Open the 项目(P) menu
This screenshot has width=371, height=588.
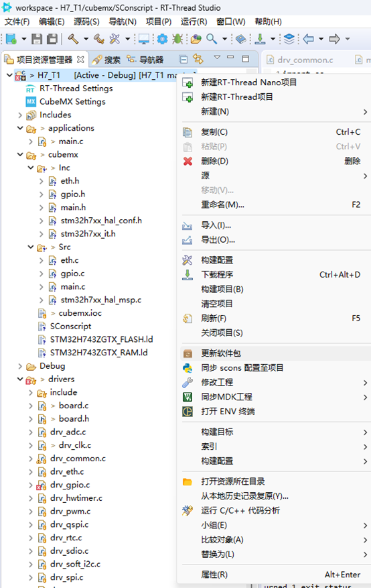coord(158,21)
